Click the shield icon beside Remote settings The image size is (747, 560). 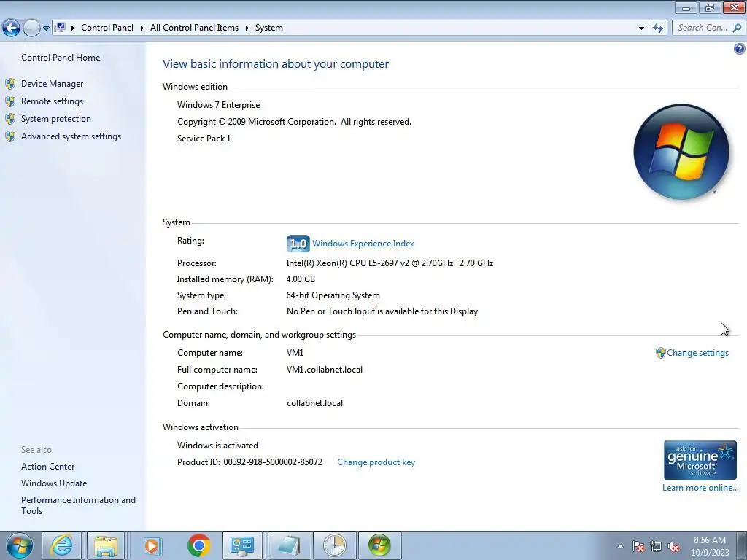pos(10,101)
